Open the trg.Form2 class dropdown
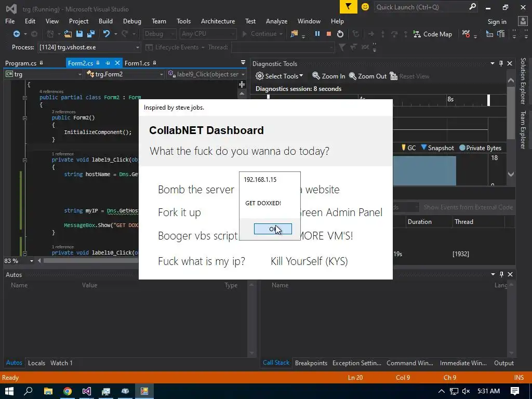This screenshot has width=532, height=399. click(x=125, y=74)
